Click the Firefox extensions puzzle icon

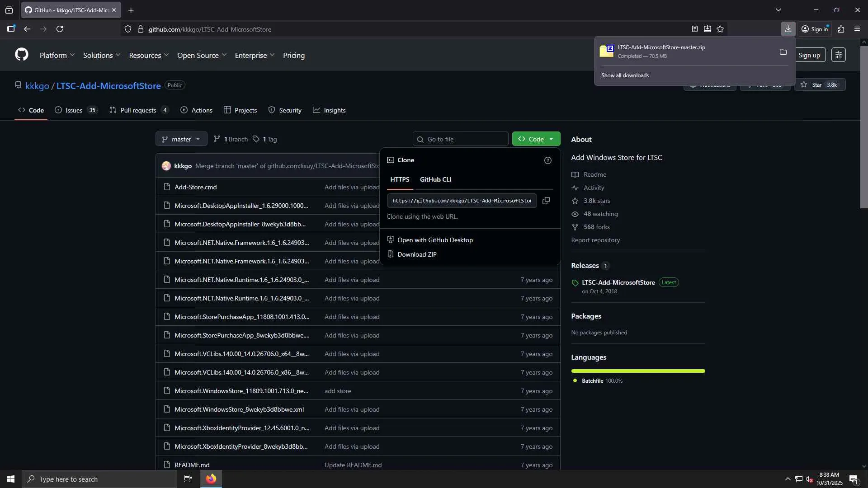point(841,29)
